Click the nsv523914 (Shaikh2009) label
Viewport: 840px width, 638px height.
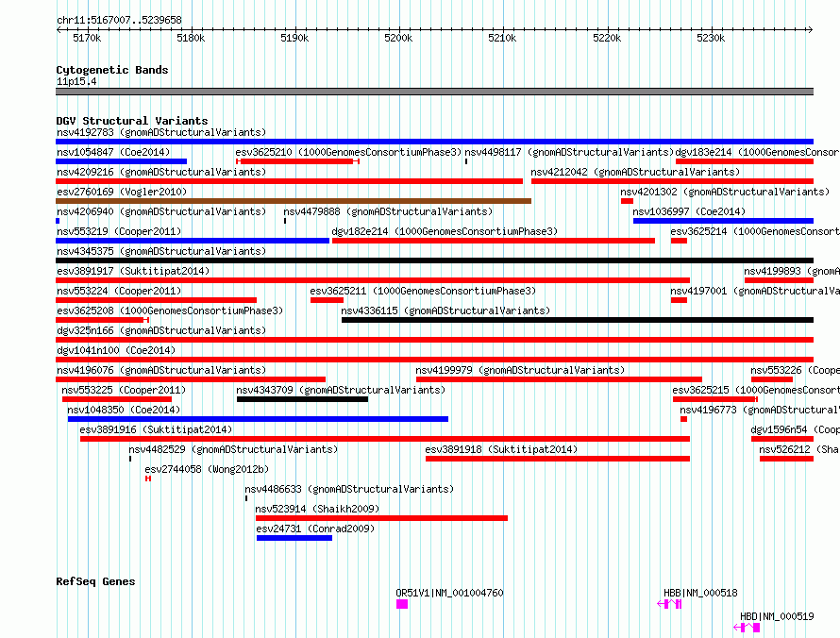click(317, 509)
